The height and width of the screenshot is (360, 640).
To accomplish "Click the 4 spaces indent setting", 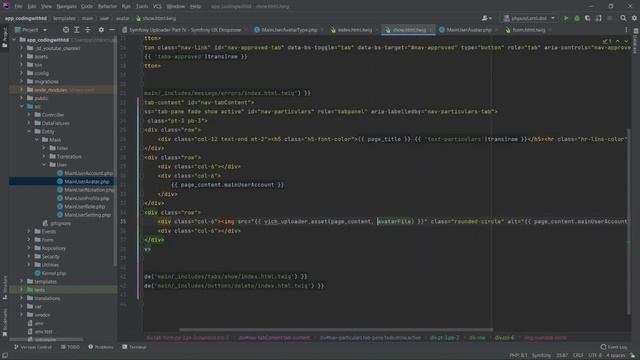I will tap(615, 356).
